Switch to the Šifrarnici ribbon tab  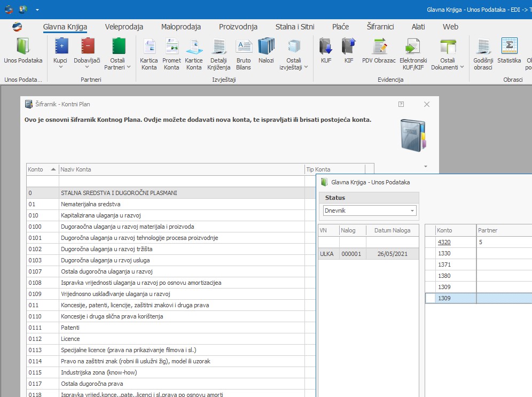tap(380, 27)
